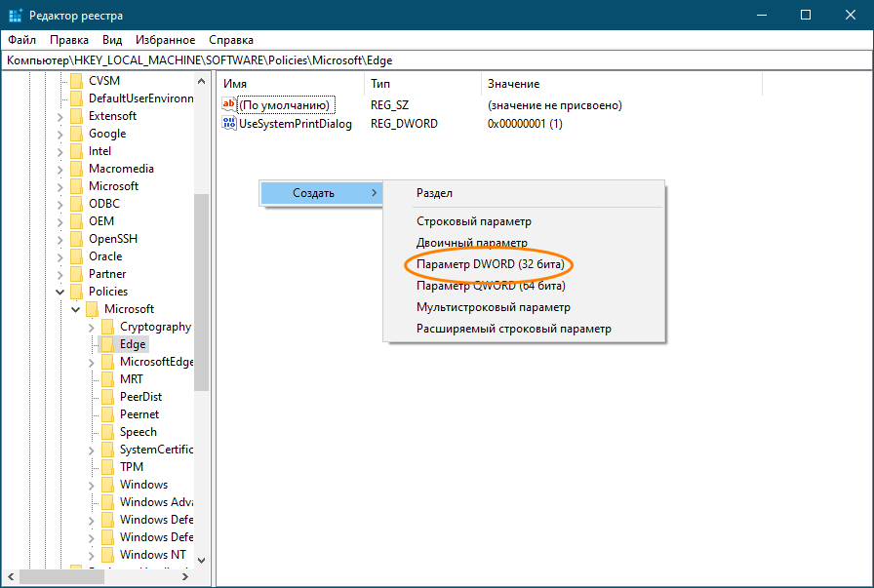874x588 pixels.
Task: Minimize the Registry Editor window
Action: tap(762, 15)
